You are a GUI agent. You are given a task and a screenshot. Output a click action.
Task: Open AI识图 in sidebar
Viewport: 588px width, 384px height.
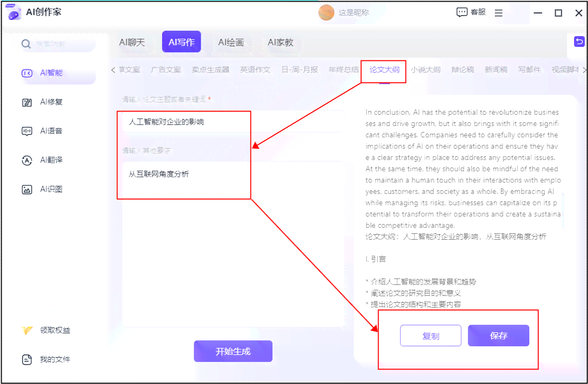tap(42, 190)
